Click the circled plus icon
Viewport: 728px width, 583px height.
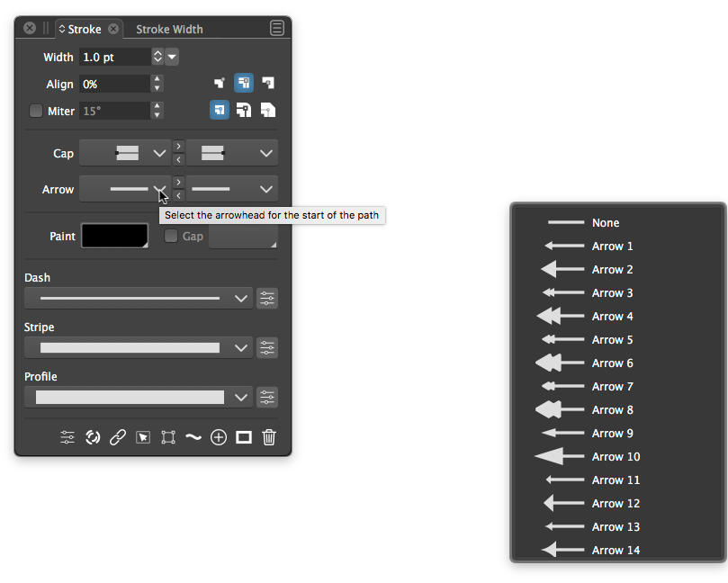click(x=219, y=437)
